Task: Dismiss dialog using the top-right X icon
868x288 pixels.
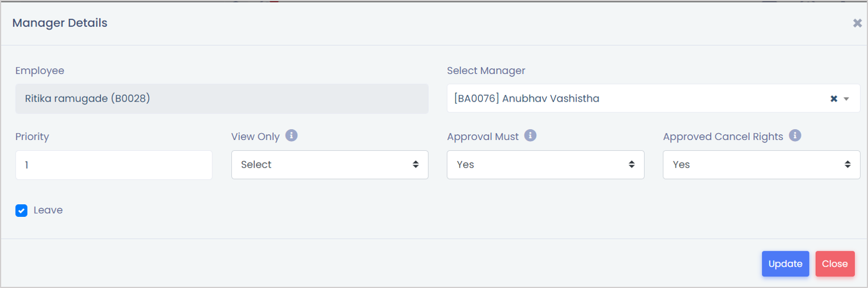Action: point(857,23)
